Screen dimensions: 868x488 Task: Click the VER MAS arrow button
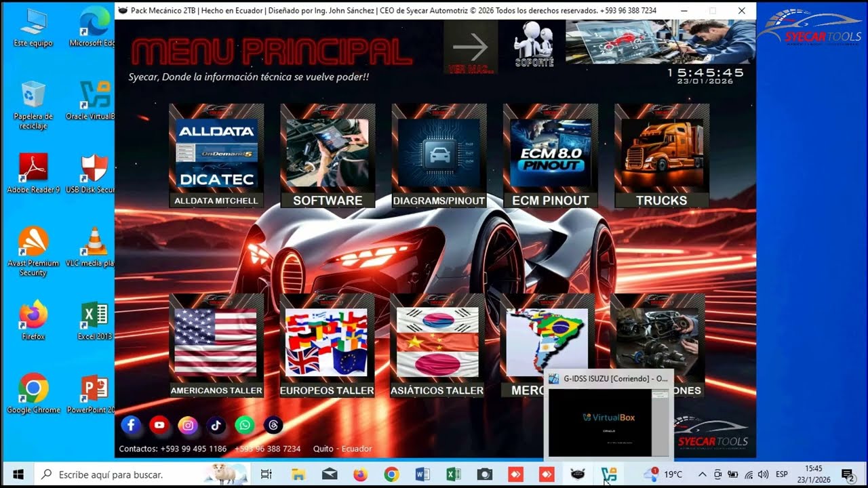pyautogui.click(x=471, y=47)
